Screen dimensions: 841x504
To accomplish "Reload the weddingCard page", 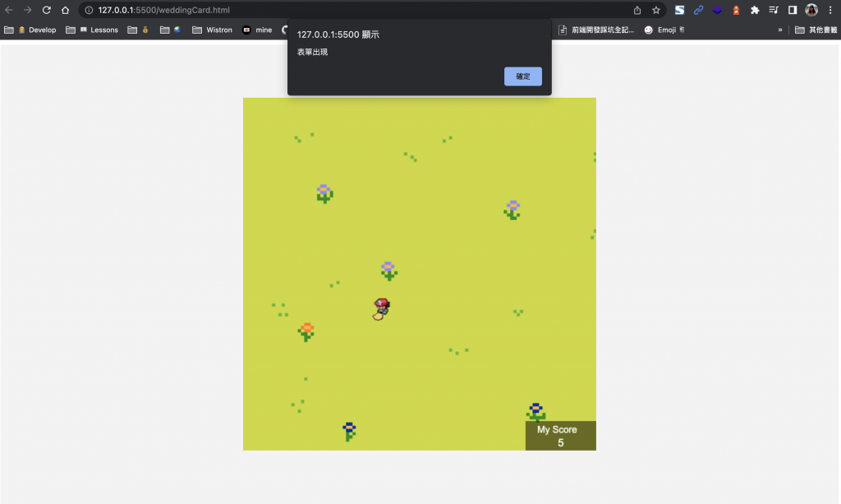I will pos(47,10).
